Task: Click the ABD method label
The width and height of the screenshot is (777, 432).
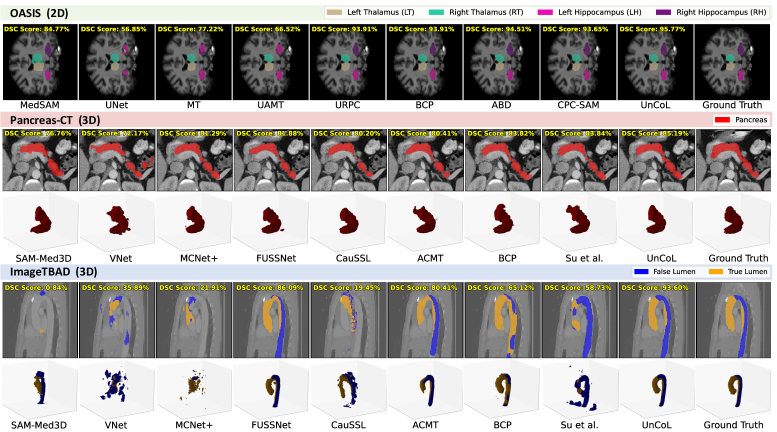Action: coord(501,105)
